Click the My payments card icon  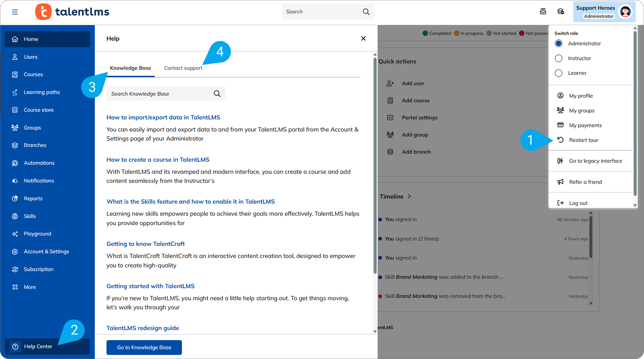tap(560, 125)
